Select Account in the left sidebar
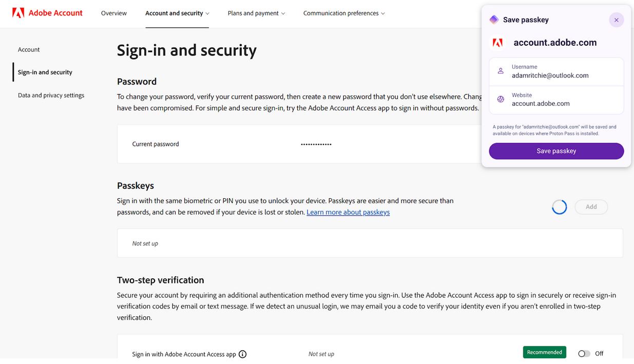634x364 pixels. pos(29,50)
